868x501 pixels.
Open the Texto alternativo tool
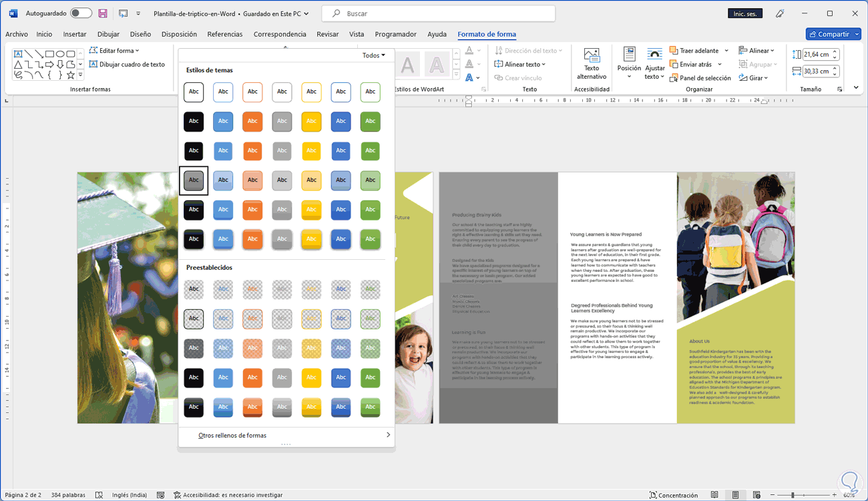pos(592,64)
